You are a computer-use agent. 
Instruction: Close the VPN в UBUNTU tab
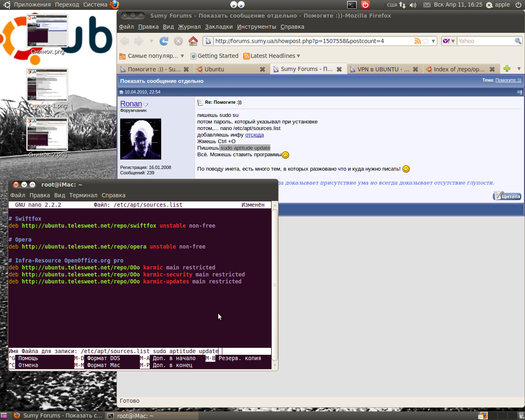click(415, 69)
